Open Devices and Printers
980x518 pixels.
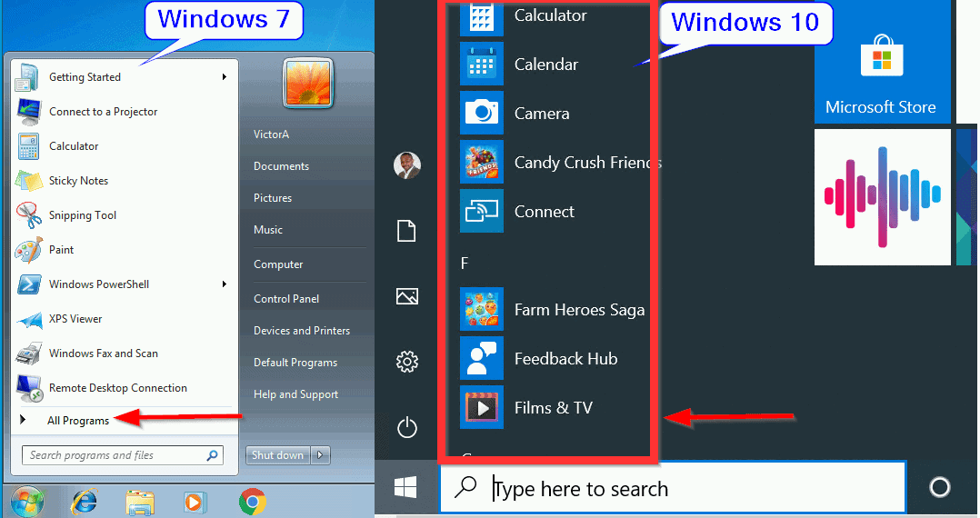(302, 331)
